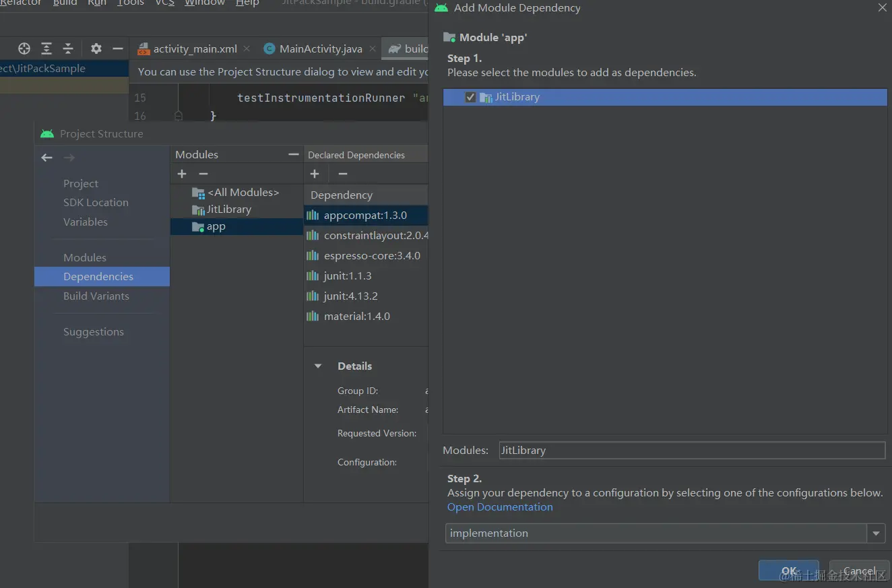Select the app module in Modules list
Image resolution: width=892 pixels, height=588 pixels.
tap(236, 226)
